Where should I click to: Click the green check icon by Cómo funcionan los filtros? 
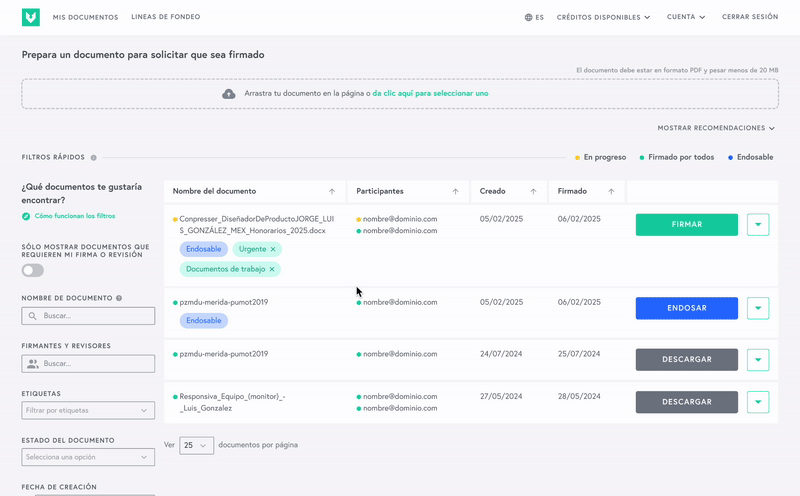pos(26,216)
